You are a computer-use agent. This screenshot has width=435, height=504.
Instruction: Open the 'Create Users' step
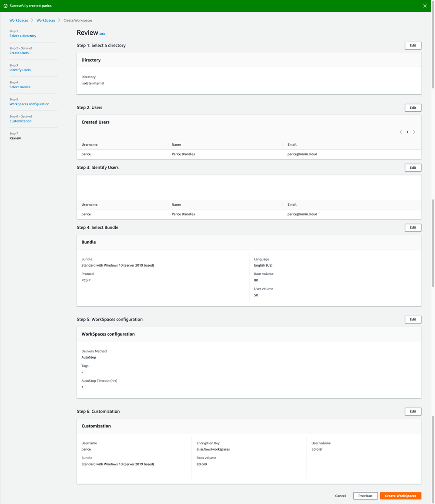19,53
